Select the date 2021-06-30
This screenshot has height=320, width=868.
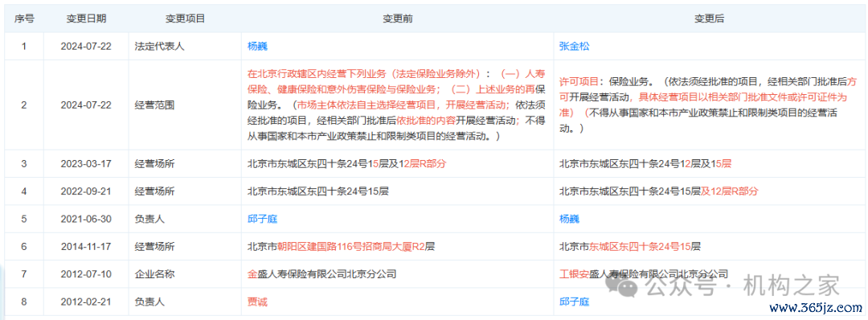click(86, 219)
